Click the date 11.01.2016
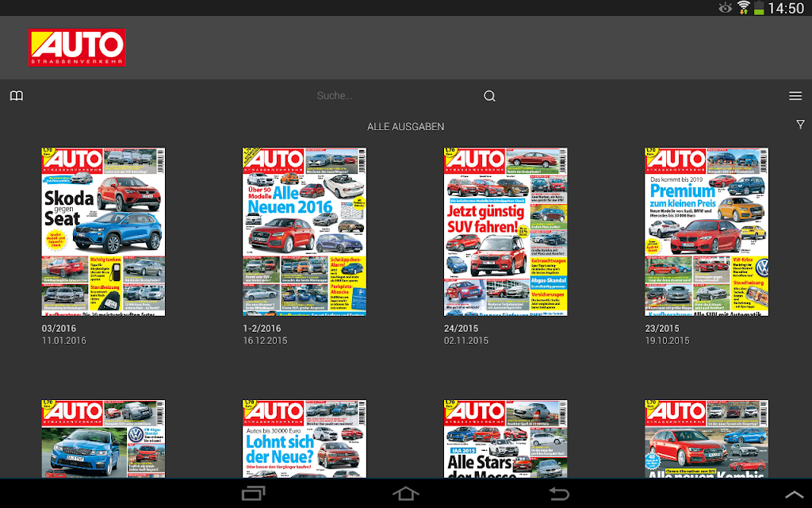812x508 pixels. coord(64,341)
